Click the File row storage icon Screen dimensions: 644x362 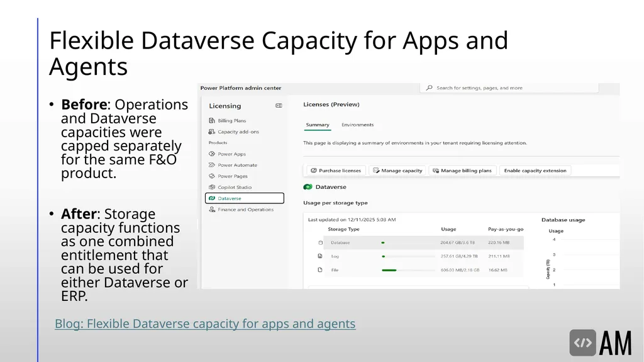320,270
